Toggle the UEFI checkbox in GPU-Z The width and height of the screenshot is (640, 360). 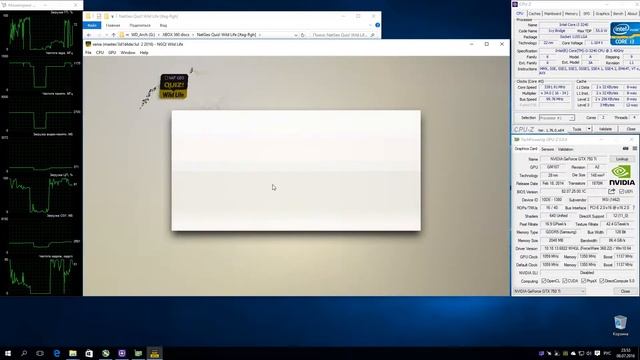621,191
